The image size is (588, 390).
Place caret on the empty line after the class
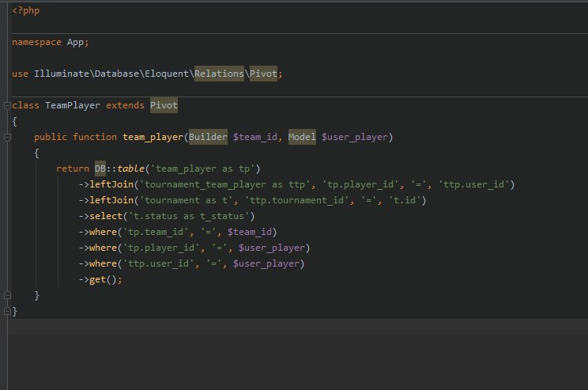coord(298,327)
